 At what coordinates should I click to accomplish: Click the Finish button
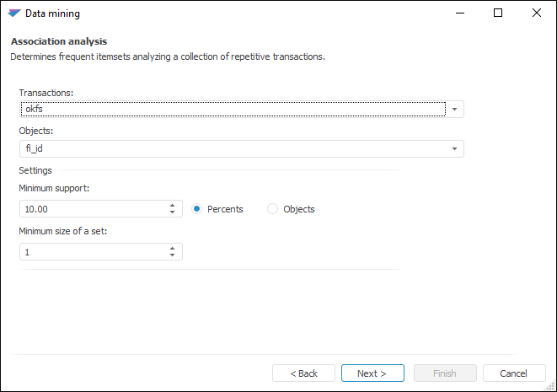[x=445, y=373]
